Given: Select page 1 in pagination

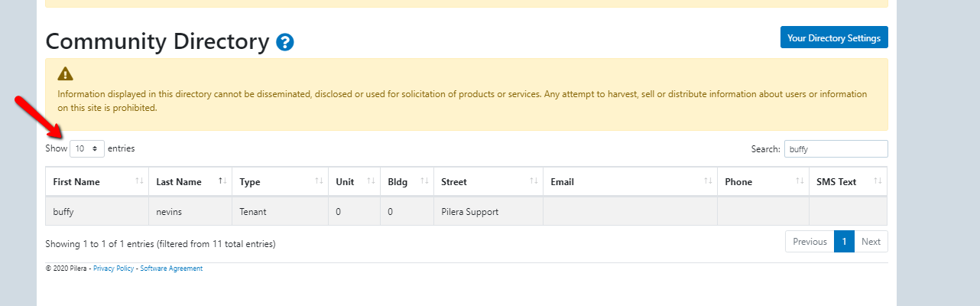Looking at the screenshot, I should coord(844,242).
